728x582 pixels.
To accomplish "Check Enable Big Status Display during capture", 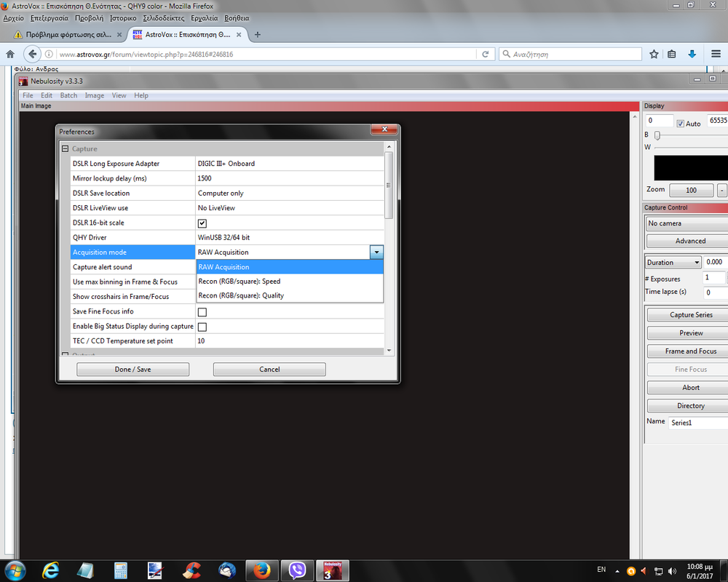I will (202, 327).
